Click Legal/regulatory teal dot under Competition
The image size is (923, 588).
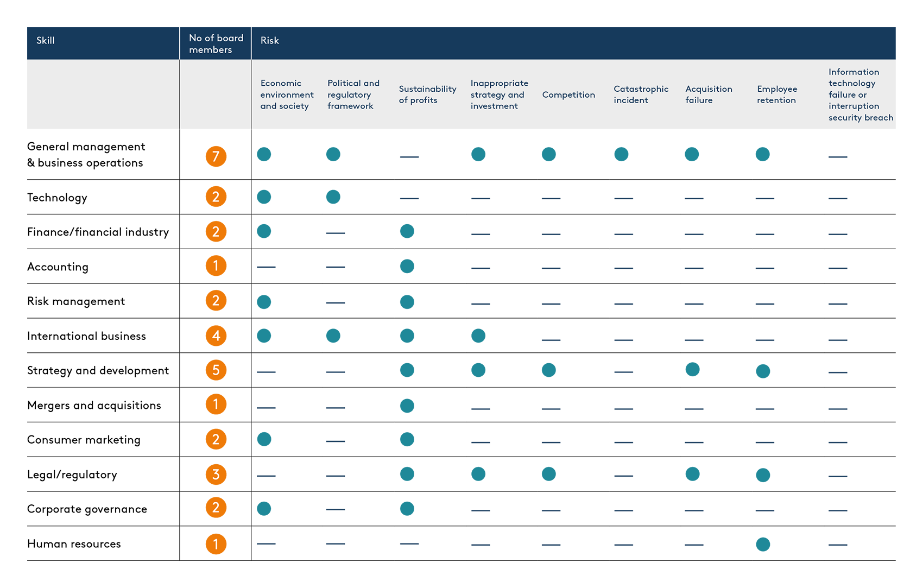549,474
